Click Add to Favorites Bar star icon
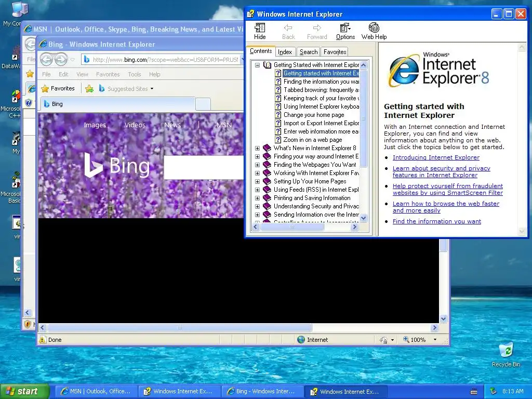 89,89
